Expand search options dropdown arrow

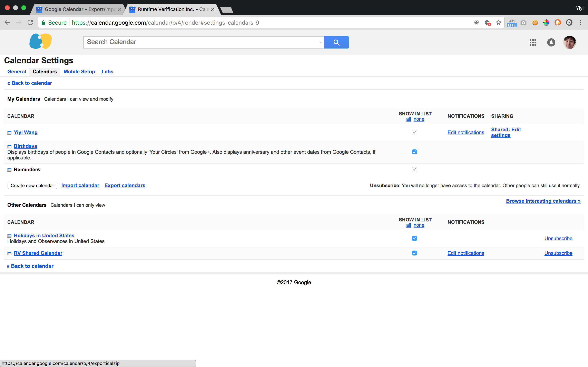321,42
